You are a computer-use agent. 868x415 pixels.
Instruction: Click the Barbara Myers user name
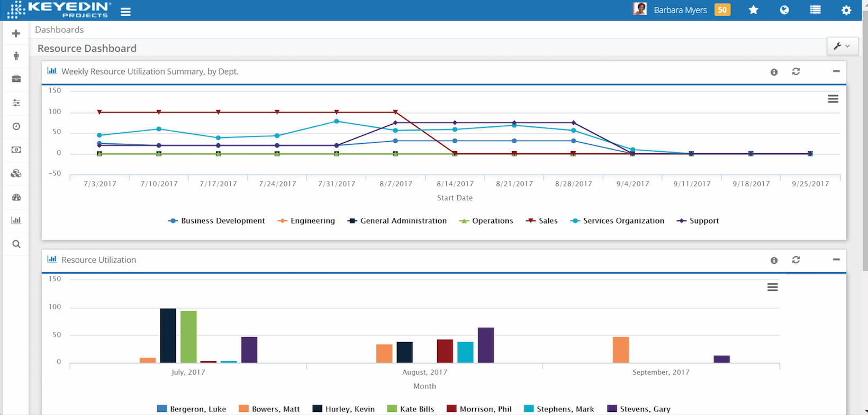680,10
